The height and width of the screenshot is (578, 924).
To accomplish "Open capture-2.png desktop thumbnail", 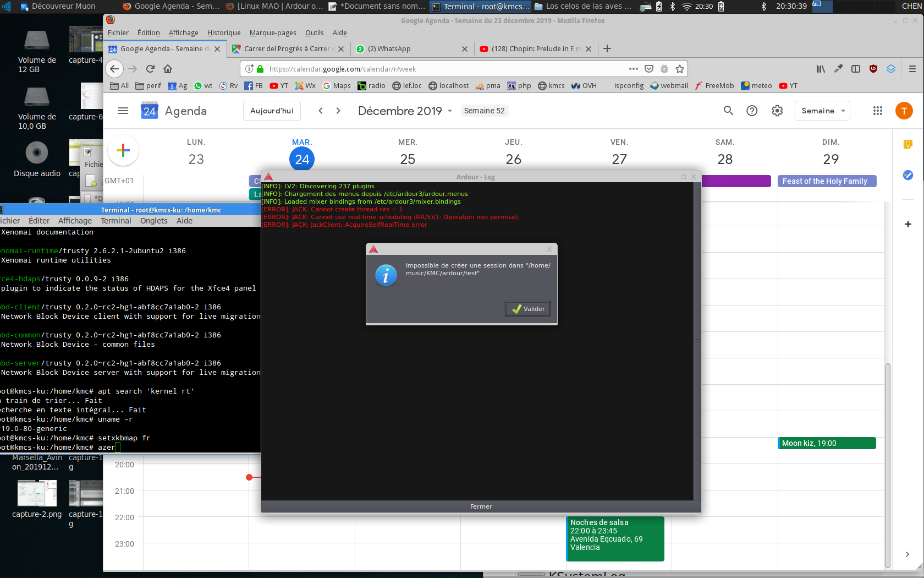I will coord(37,499).
